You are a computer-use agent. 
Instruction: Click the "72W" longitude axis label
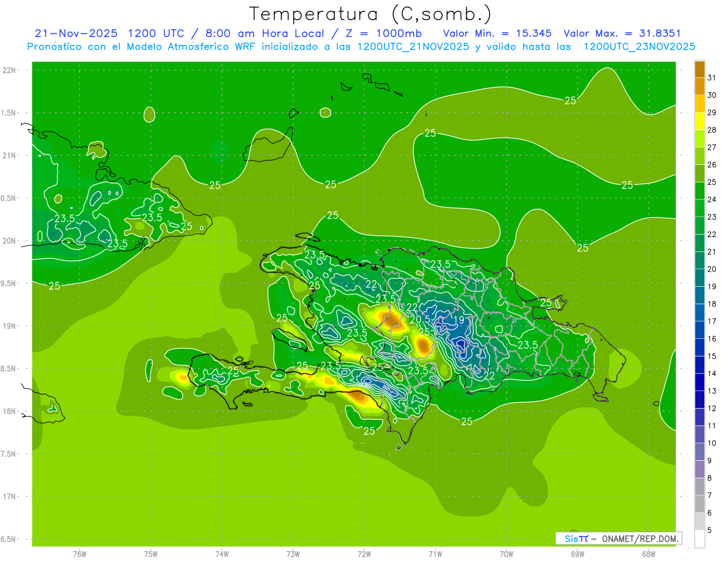364,554
